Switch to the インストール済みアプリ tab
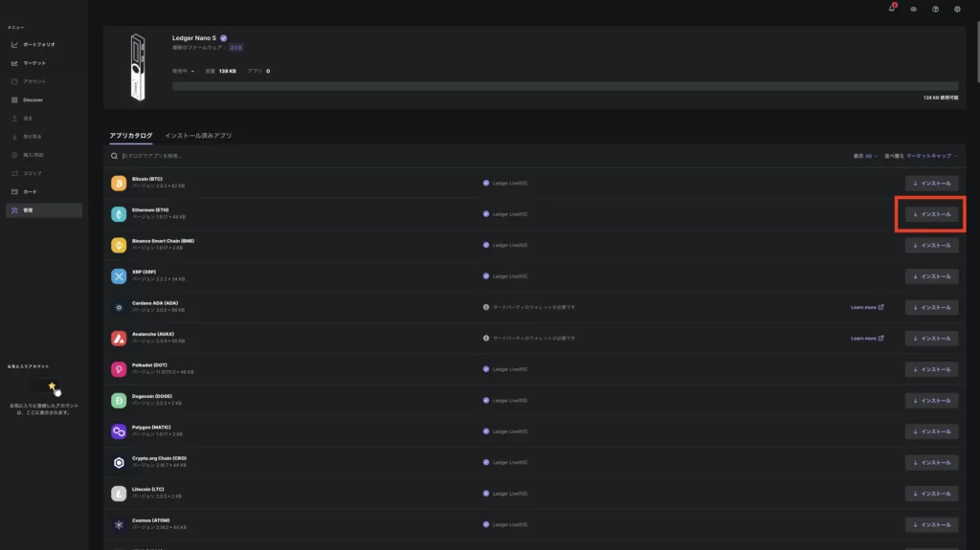Viewport: 980px width, 550px height. click(x=198, y=136)
